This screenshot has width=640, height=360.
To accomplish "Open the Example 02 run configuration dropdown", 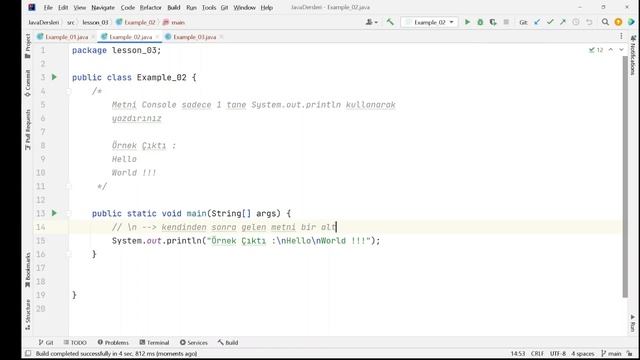I will click(x=429, y=22).
